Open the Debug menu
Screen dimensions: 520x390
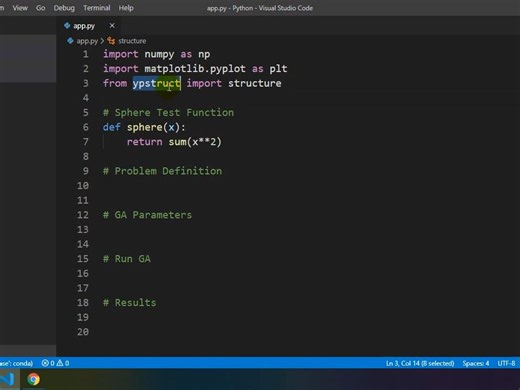point(64,8)
